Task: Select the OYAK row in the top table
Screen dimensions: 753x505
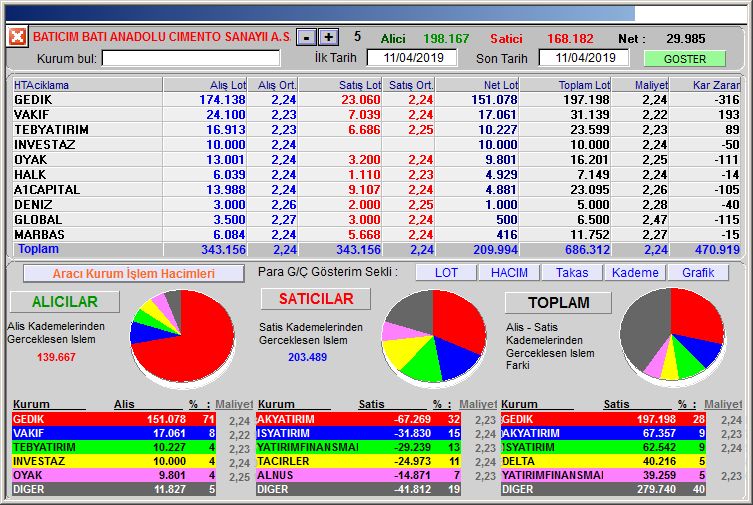Action: (376, 159)
